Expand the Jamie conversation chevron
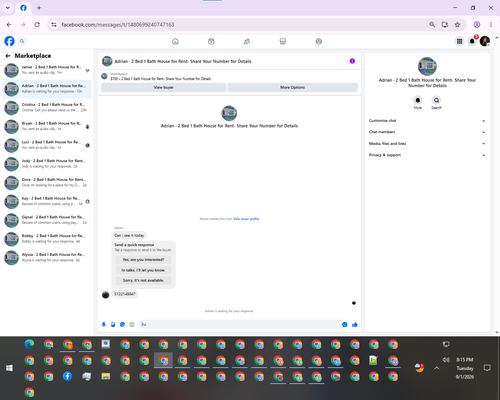Screen dimensions: 500x400 click(x=87, y=70)
